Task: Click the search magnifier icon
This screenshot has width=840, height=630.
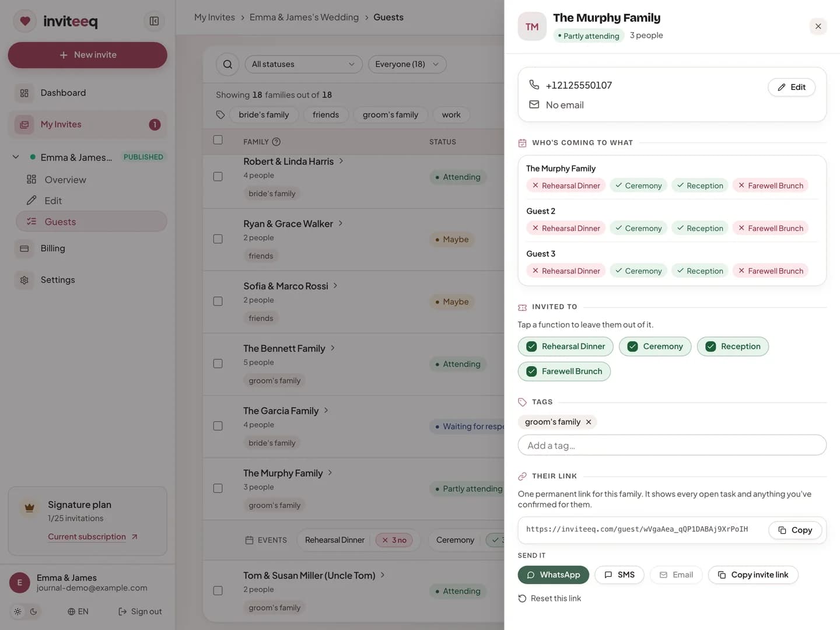Action: (x=228, y=64)
